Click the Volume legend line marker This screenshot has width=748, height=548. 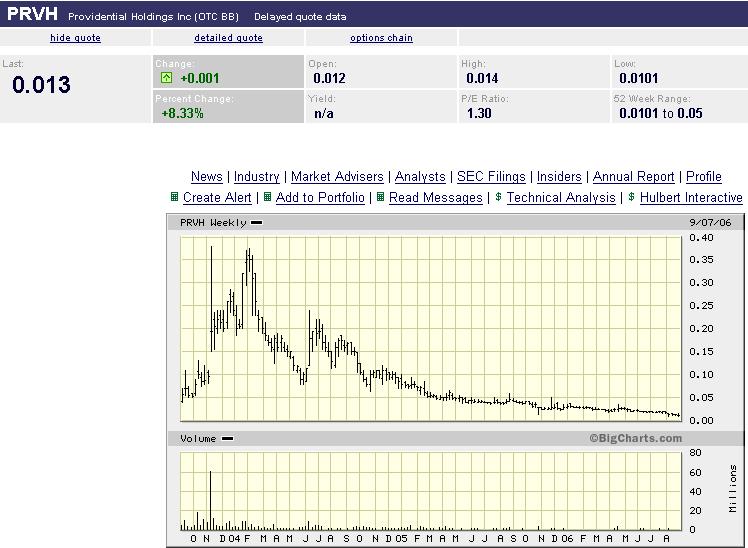click(228, 438)
